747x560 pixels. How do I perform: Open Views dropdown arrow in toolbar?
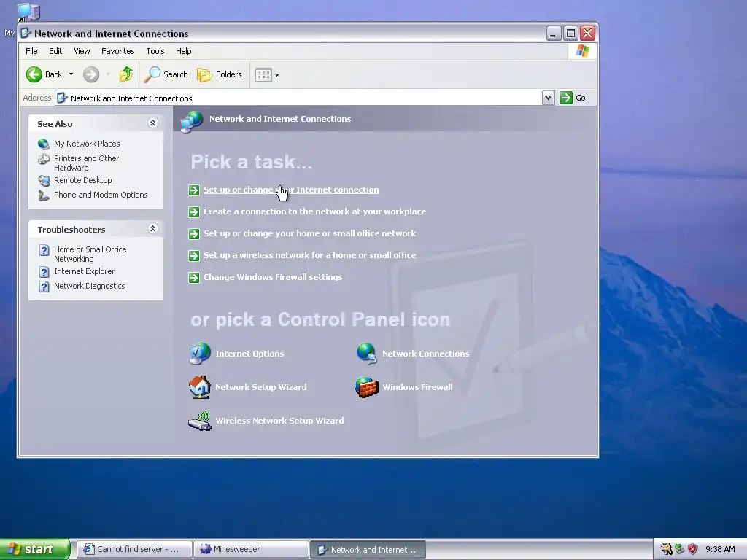276,75
